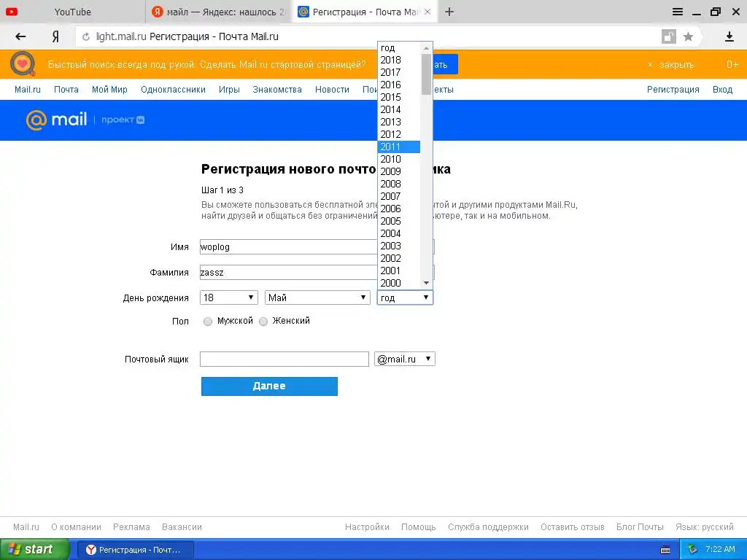Choose 2005 in year list
The height and width of the screenshot is (560, 747).
[399, 221]
